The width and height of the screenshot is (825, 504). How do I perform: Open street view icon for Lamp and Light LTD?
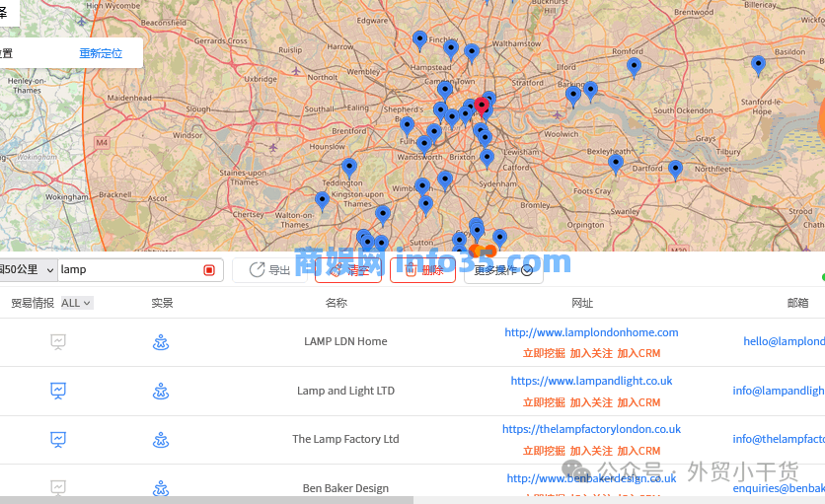(x=161, y=391)
